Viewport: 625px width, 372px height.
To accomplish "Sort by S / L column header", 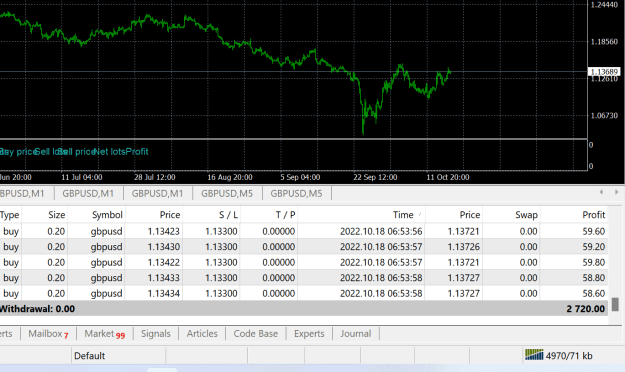I will (228, 215).
